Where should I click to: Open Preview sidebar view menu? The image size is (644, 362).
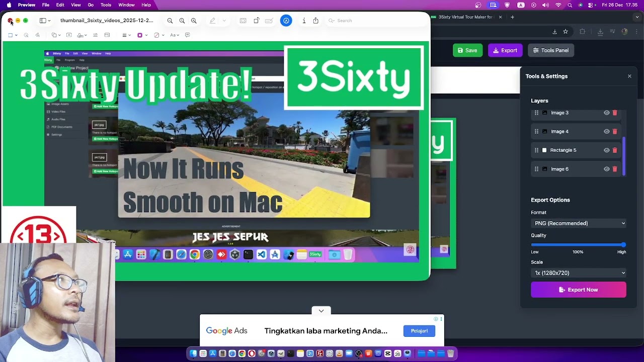[x=45, y=21]
